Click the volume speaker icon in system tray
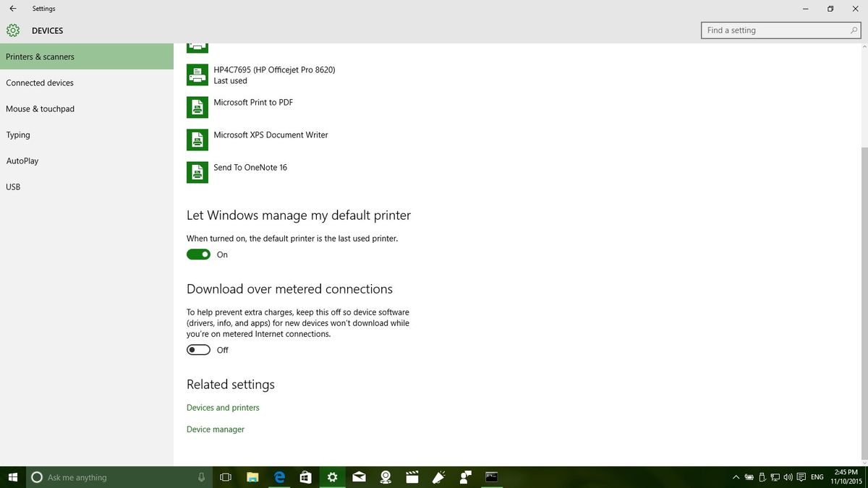The image size is (868, 488). 787,477
